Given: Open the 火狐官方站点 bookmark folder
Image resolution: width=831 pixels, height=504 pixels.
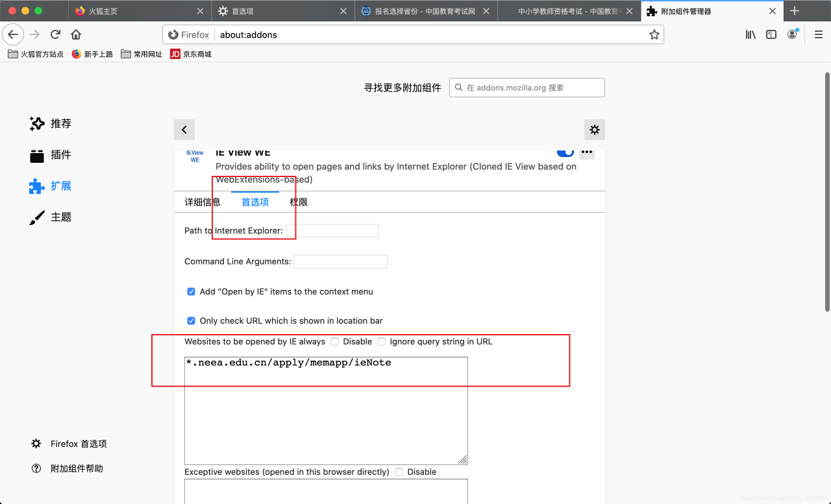Looking at the screenshot, I should pyautogui.click(x=36, y=54).
